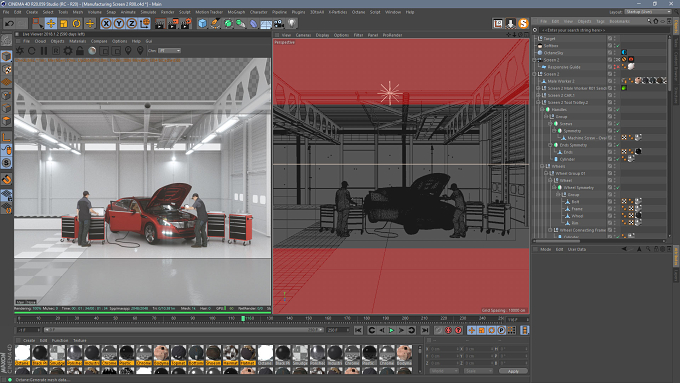
Task: Add a Light object
Action: [x=292, y=23]
